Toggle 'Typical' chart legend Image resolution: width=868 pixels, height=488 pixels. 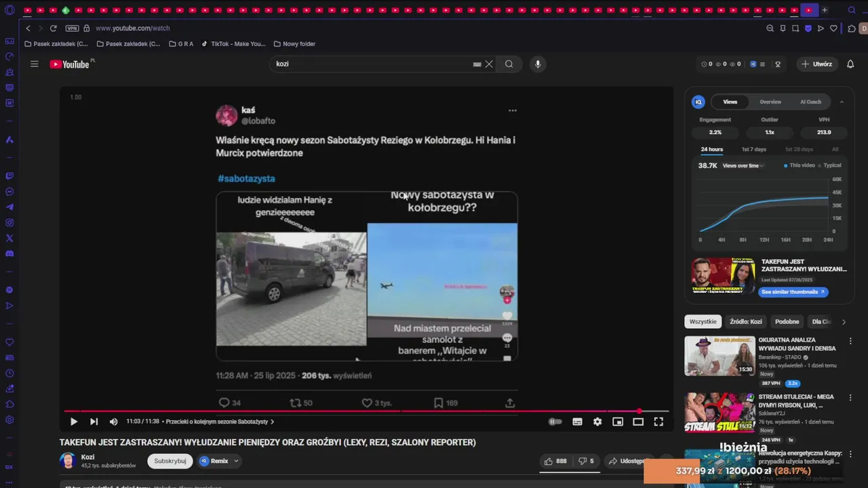click(x=829, y=165)
